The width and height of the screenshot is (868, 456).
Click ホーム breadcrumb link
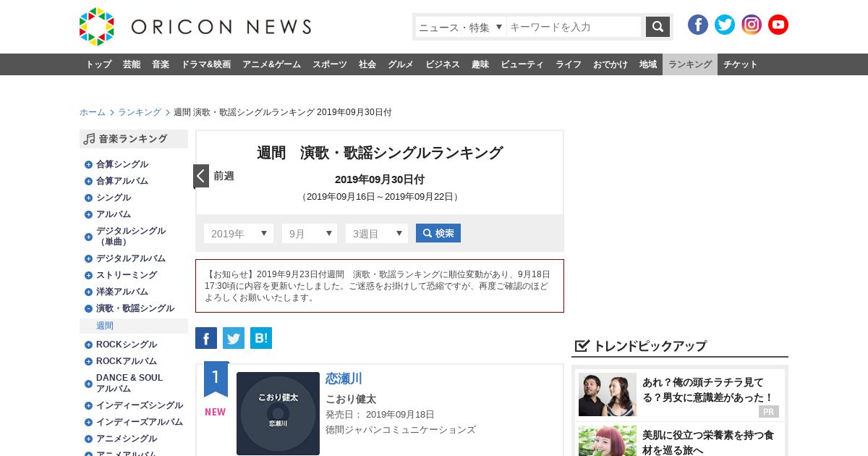coord(93,112)
